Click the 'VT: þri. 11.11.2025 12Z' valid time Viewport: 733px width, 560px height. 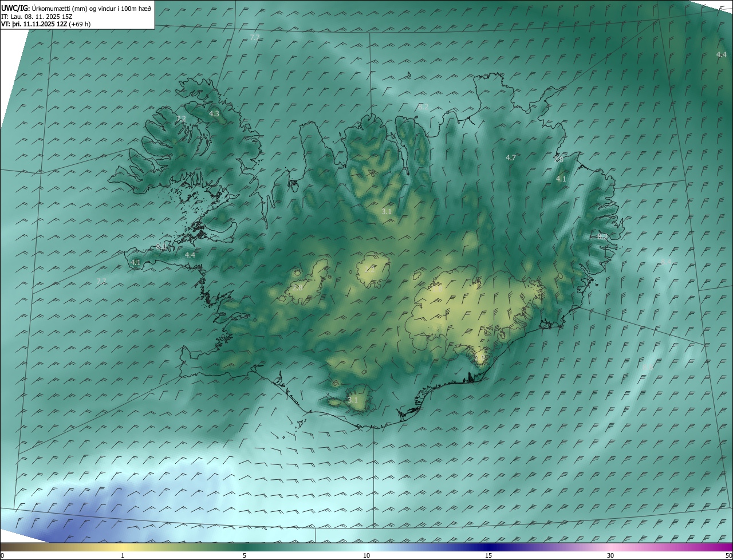pyautogui.click(x=34, y=24)
